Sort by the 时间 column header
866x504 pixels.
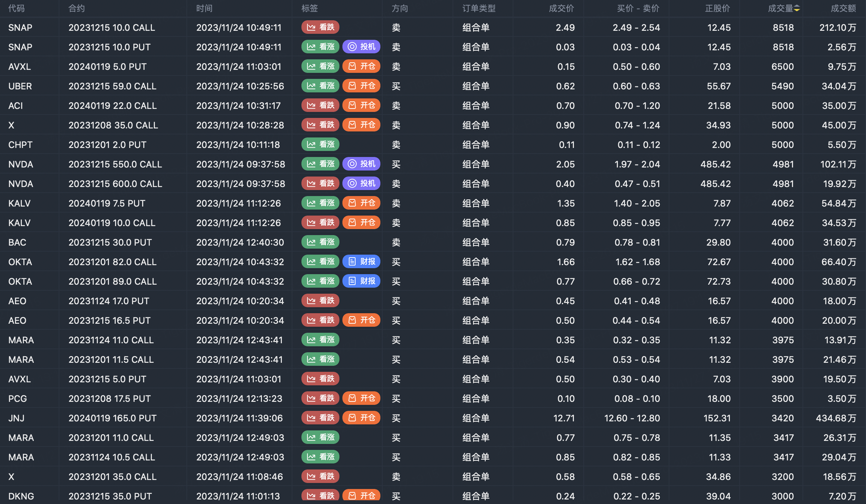(x=204, y=9)
